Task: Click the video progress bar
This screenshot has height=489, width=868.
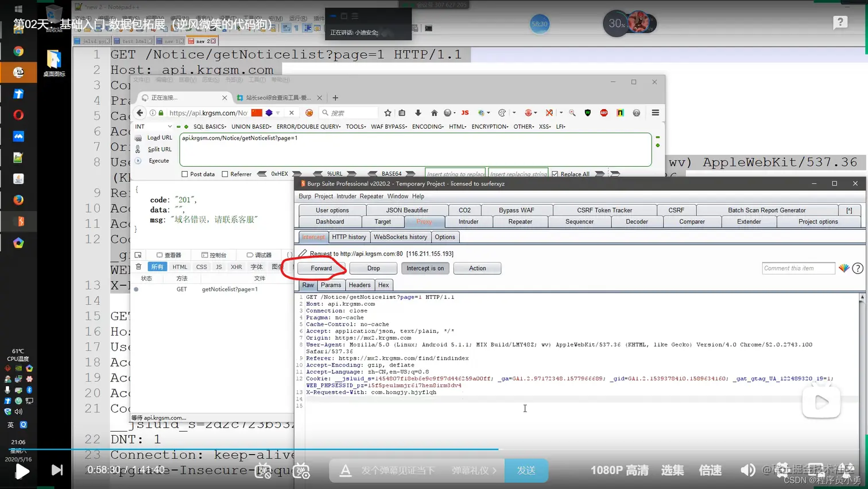Action: click(434, 449)
